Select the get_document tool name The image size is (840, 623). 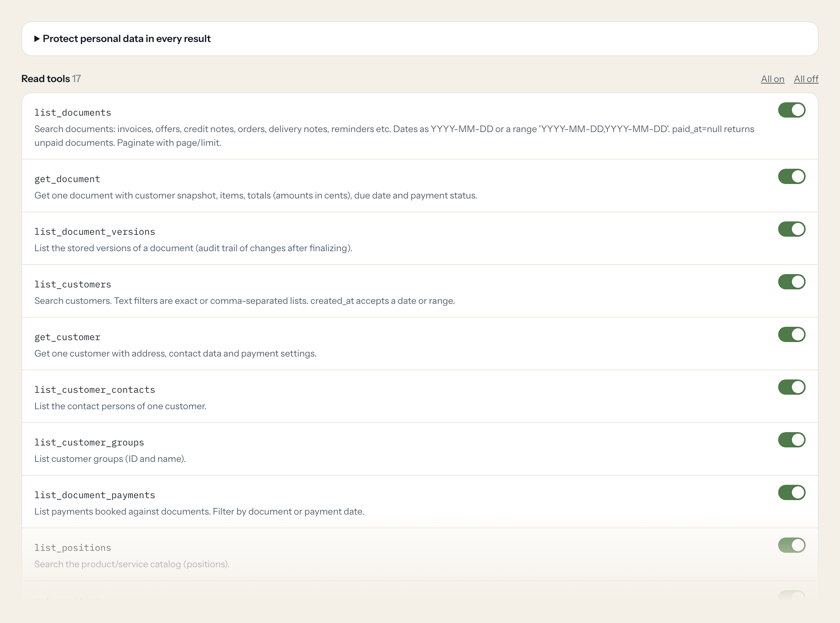pos(67,179)
